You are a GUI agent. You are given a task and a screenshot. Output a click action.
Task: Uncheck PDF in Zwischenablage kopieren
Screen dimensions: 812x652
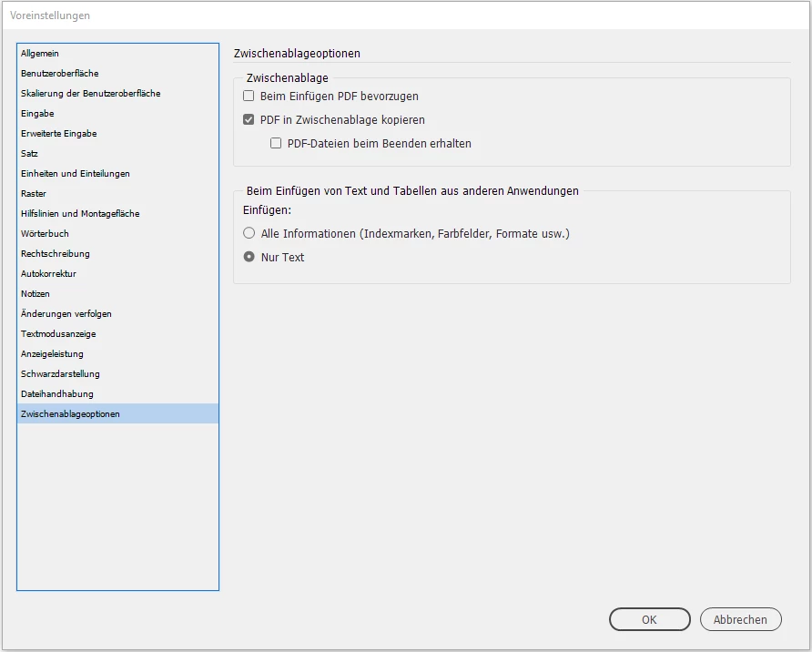249,119
